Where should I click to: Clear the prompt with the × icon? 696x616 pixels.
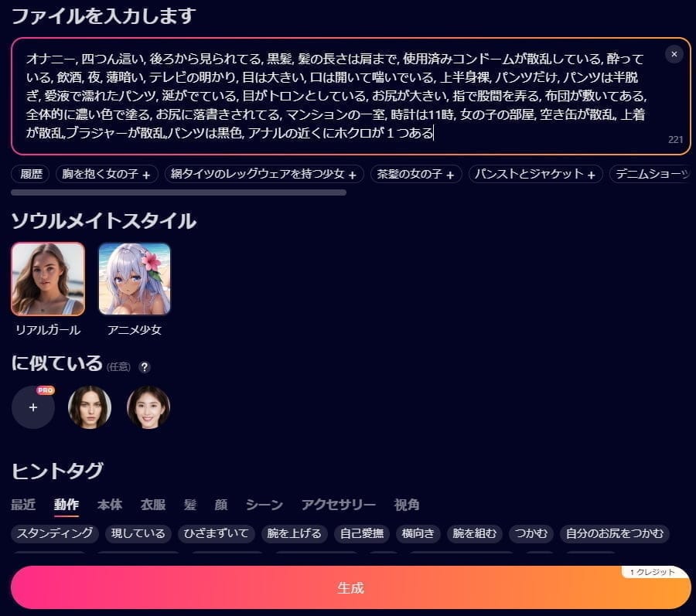(x=674, y=54)
